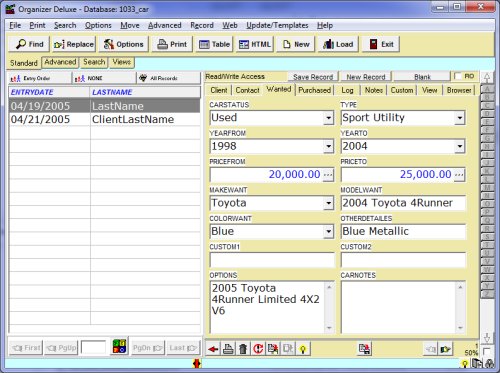Screen dimensions: 500x373
Task: Click the PRICEFROM ellipsis button
Action: click(x=328, y=174)
